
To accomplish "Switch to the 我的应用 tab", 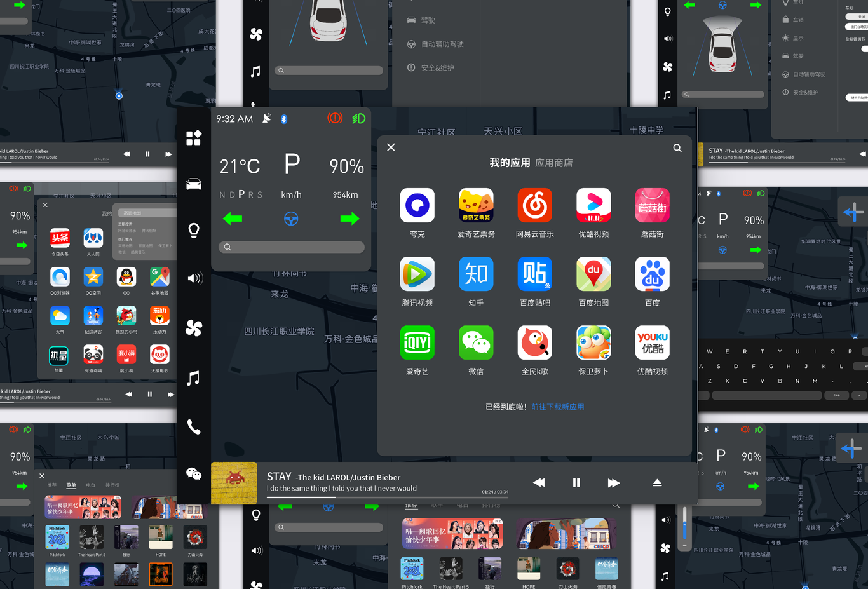I will click(510, 163).
